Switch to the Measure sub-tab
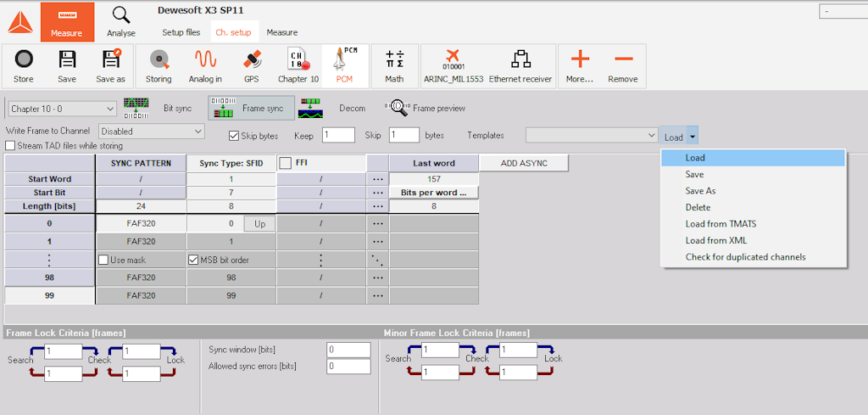868x415 pixels. pyautogui.click(x=281, y=33)
